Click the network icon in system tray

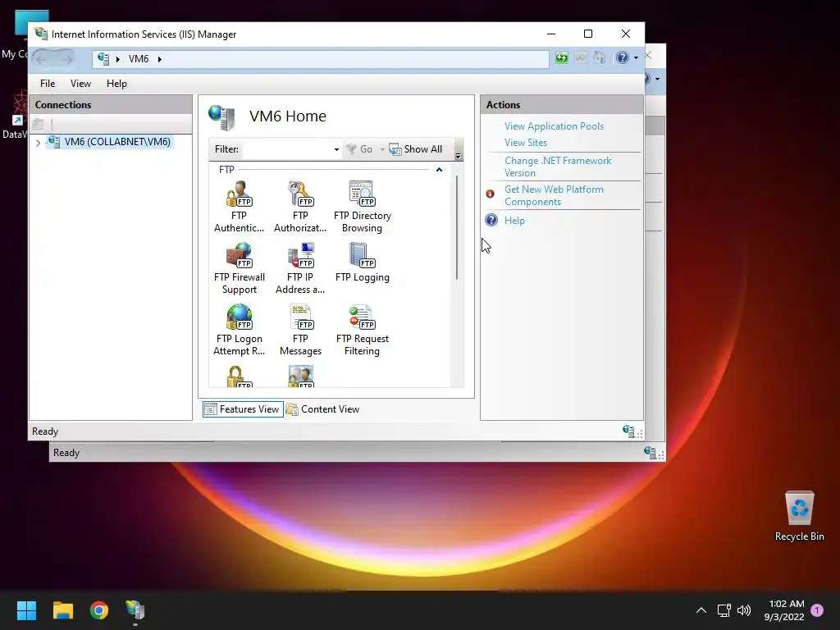coord(724,610)
